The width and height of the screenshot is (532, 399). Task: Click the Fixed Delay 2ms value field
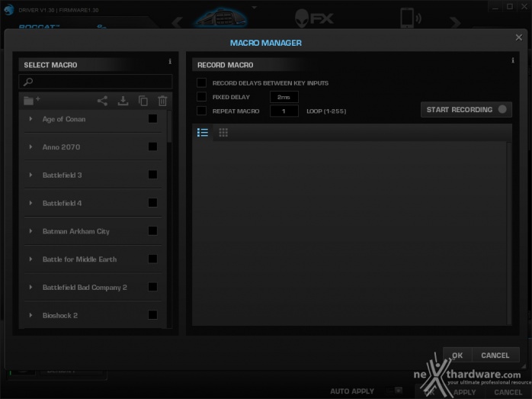[x=284, y=97]
